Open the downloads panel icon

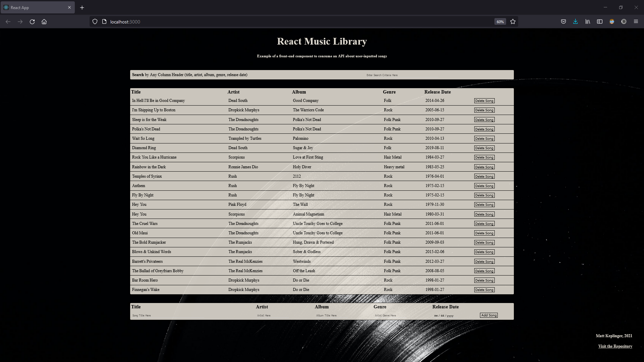point(576,21)
